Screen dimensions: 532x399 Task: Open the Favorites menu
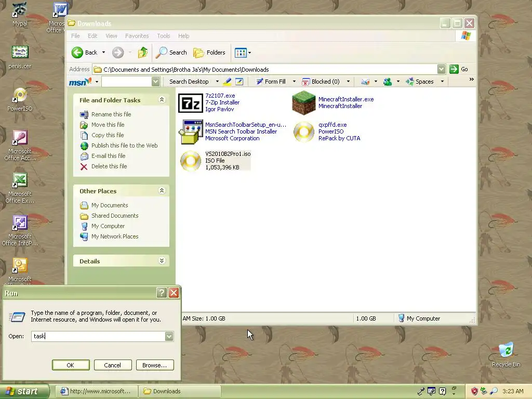tap(137, 36)
